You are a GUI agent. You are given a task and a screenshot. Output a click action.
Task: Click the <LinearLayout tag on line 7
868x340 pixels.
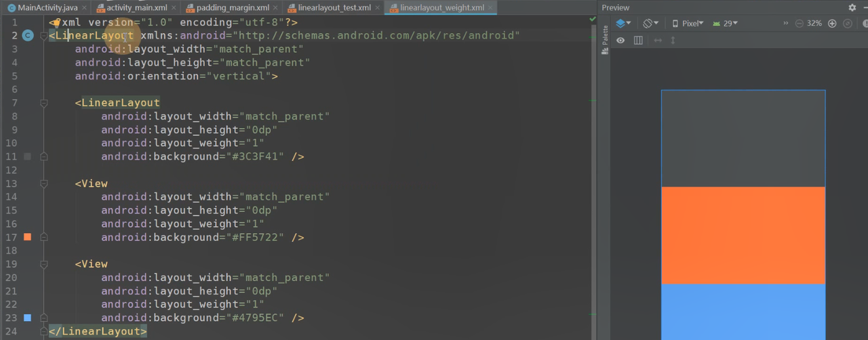117,103
